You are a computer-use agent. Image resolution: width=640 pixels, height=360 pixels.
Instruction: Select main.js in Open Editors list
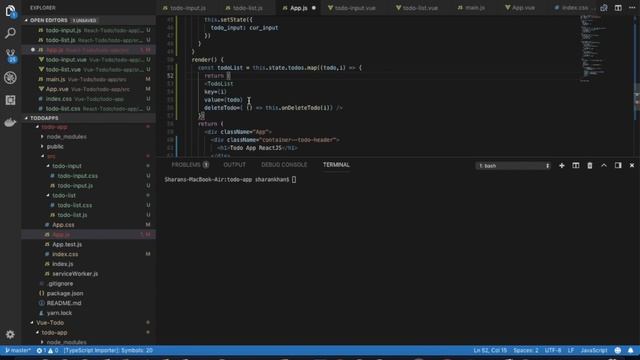coord(89,79)
